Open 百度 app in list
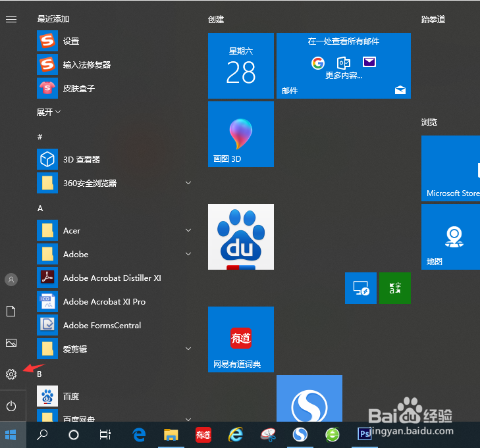 [x=114, y=396]
